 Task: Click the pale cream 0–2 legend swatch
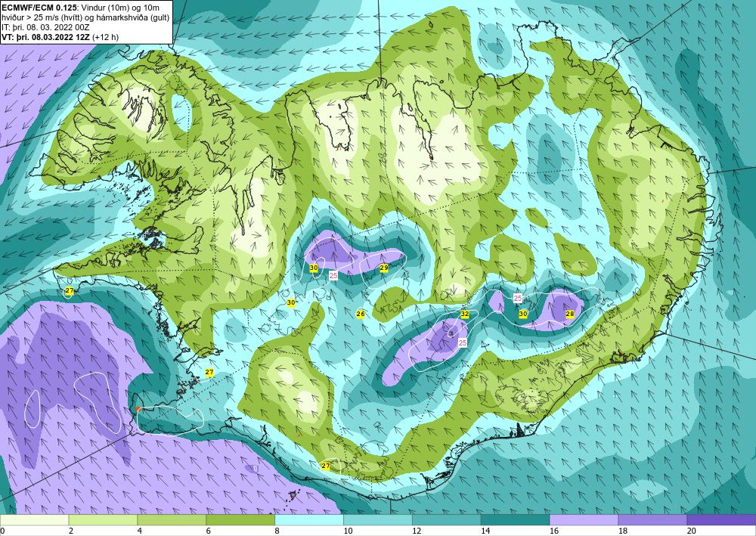coord(34,520)
